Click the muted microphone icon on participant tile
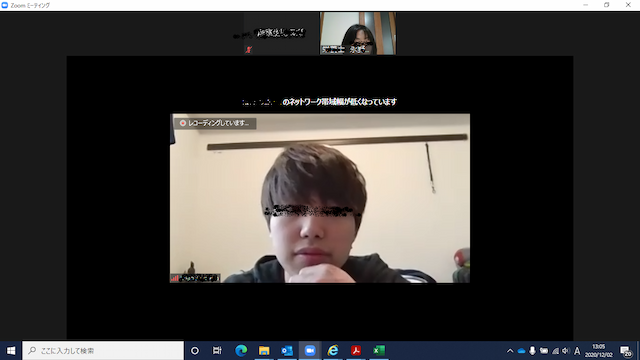 tap(249, 50)
